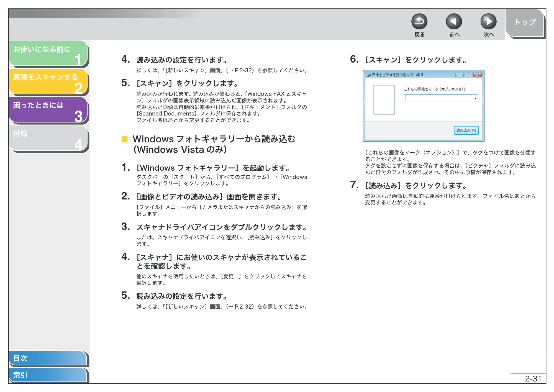Click step 3 スキャナドライバアイコンをダブルクリック heading
This screenshot has width=554, height=392.
click(x=222, y=227)
